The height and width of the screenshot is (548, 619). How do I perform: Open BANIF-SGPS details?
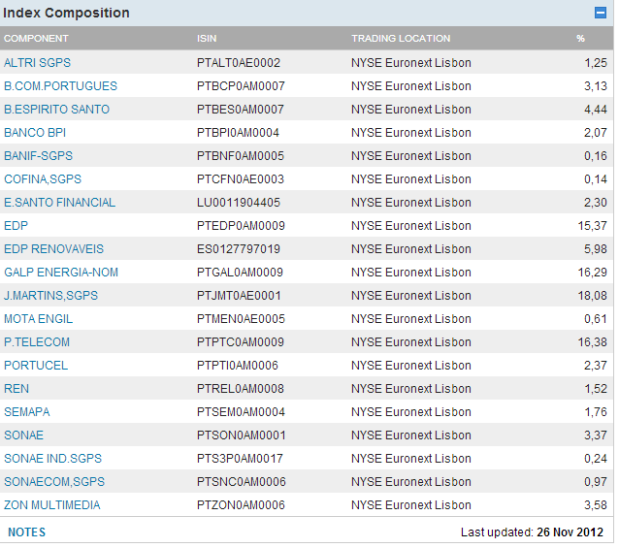(38, 156)
